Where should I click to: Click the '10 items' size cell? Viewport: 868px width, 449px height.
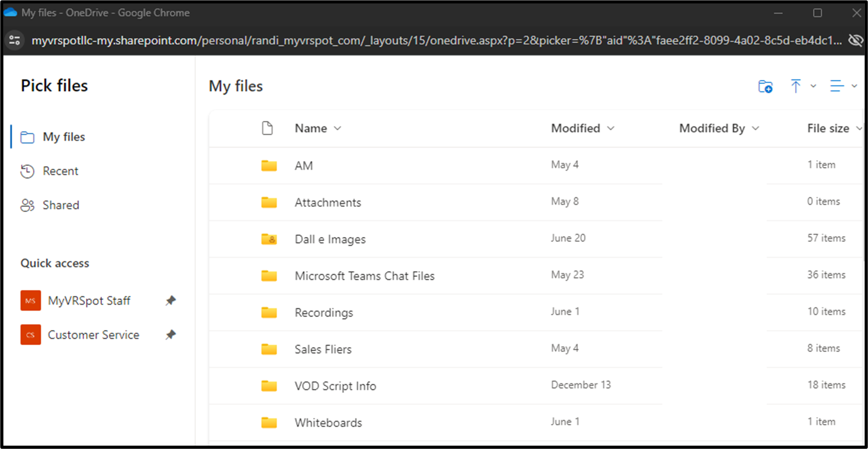[827, 311]
